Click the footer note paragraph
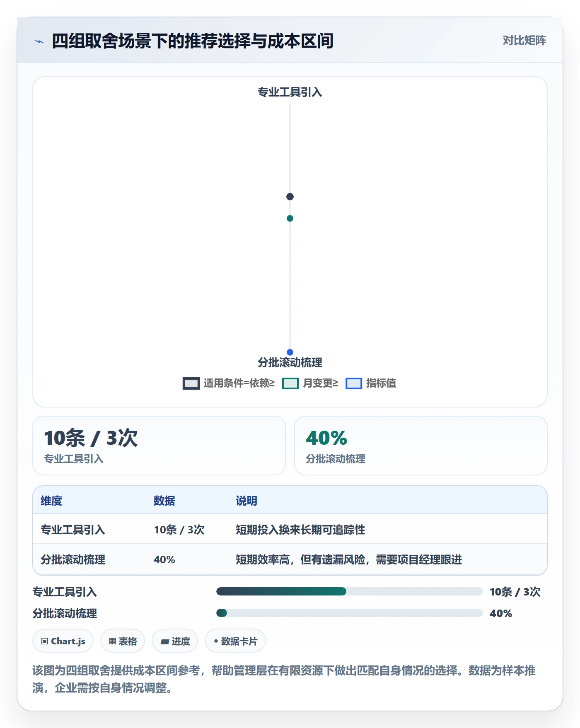580x728 pixels. click(x=284, y=679)
